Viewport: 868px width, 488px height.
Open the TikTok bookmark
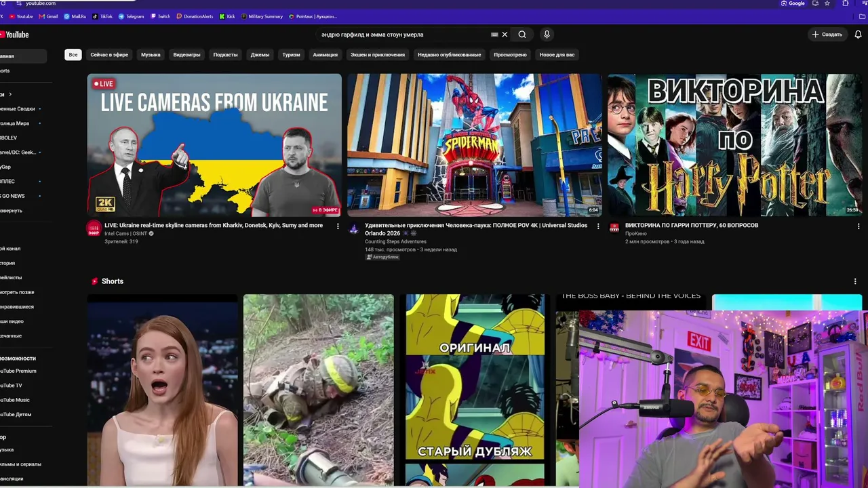point(102,16)
